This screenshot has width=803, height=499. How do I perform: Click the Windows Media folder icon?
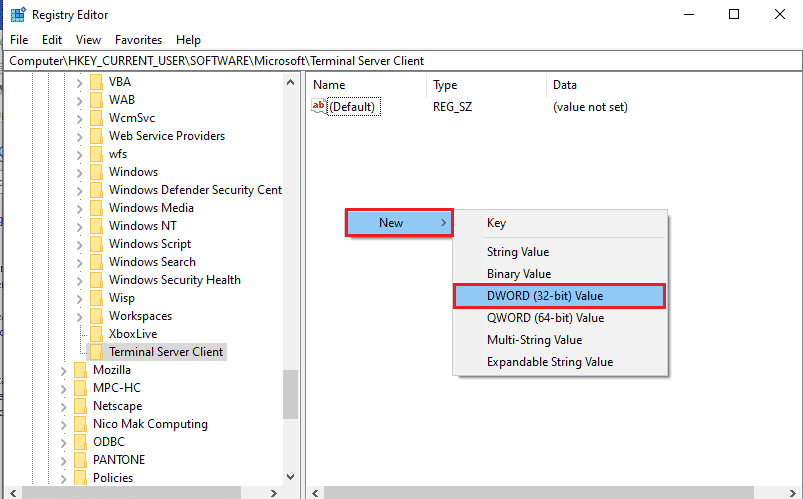coord(96,208)
